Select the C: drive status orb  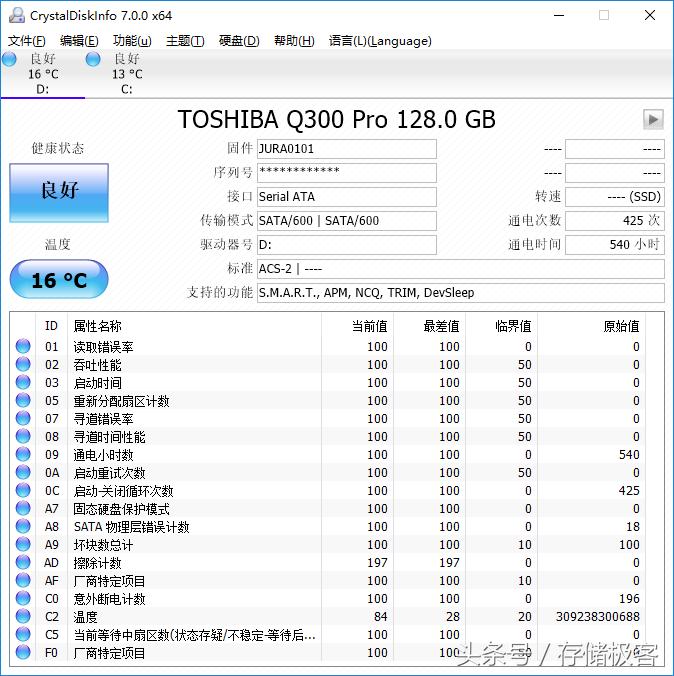click(x=93, y=59)
